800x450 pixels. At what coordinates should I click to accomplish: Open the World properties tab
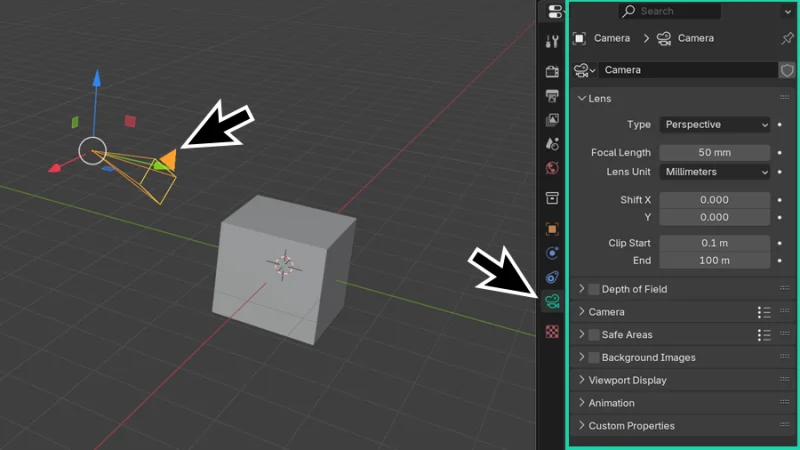pos(552,168)
